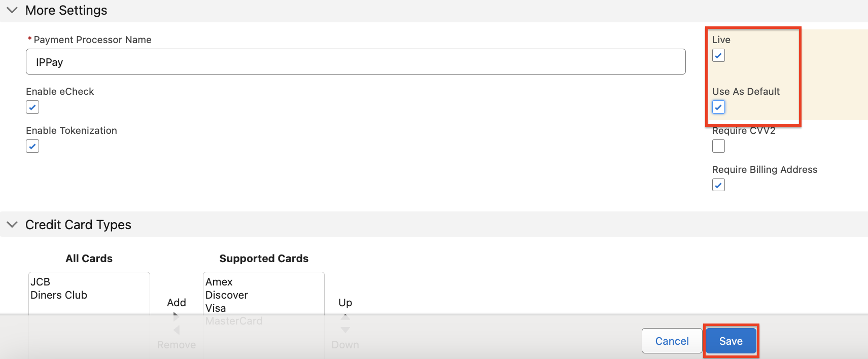Select Amex in Supported Cards list
Viewport: 868px width, 359px height.
pyautogui.click(x=219, y=282)
